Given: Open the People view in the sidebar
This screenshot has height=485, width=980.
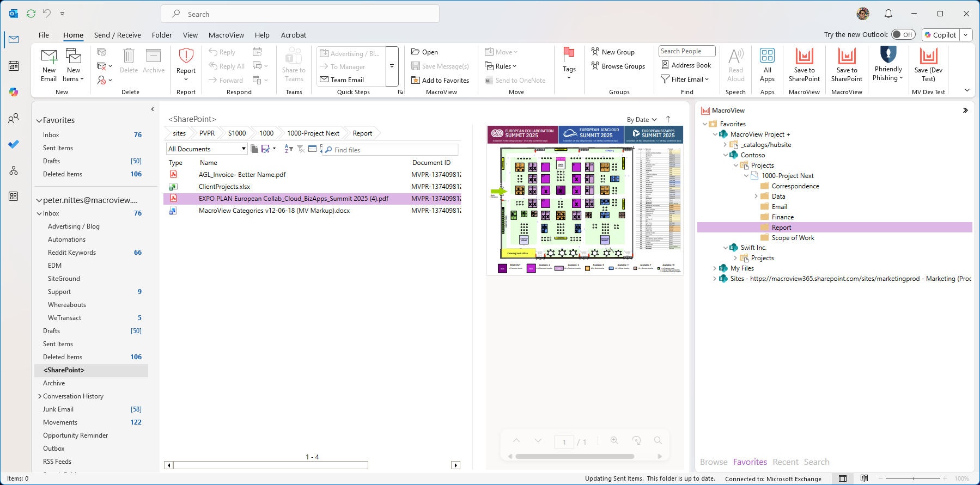Looking at the screenshot, I should click(14, 118).
